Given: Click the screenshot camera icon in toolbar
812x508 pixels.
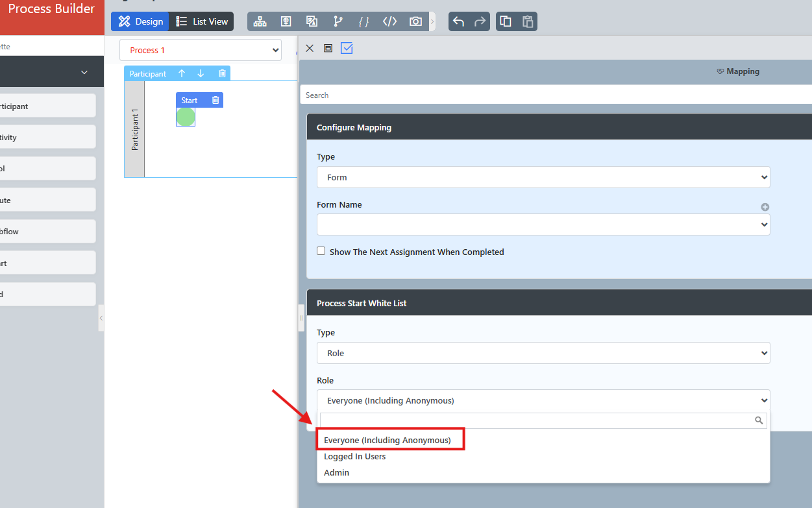Looking at the screenshot, I should point(415,21).
